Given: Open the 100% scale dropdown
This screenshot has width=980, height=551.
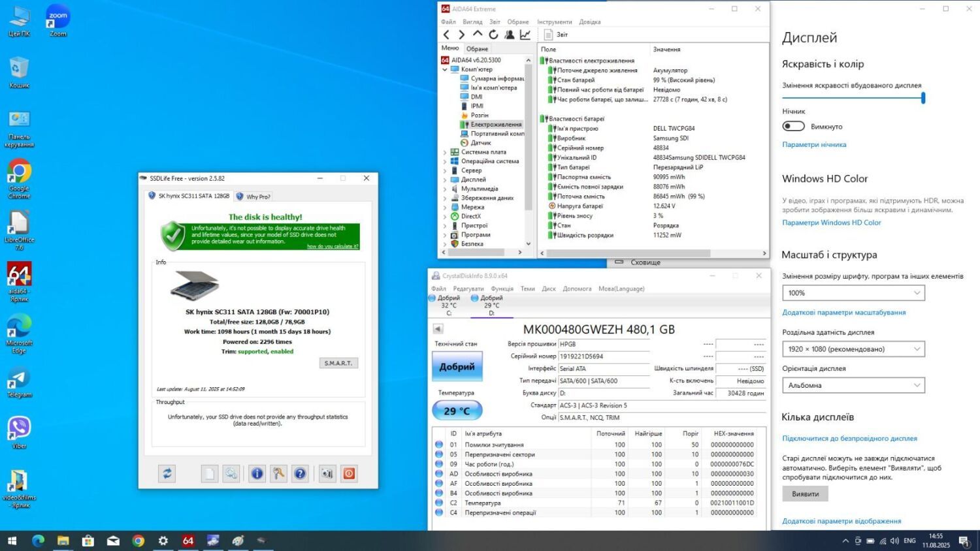Looking at the screenshot, I should (x=853, y=293).
